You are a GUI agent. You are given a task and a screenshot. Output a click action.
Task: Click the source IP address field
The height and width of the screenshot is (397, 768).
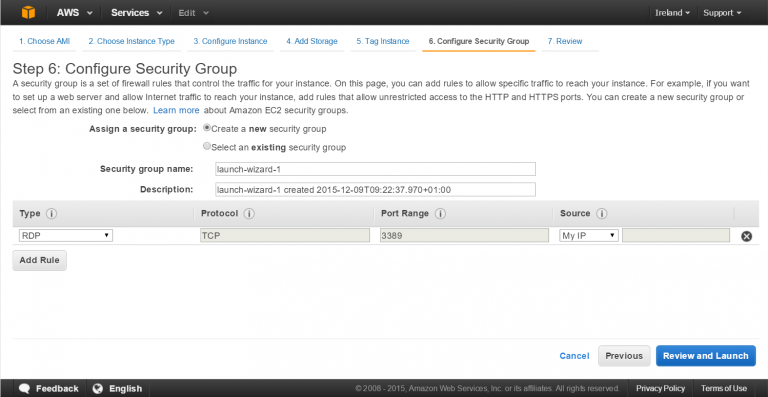click(x=676, y=235)
